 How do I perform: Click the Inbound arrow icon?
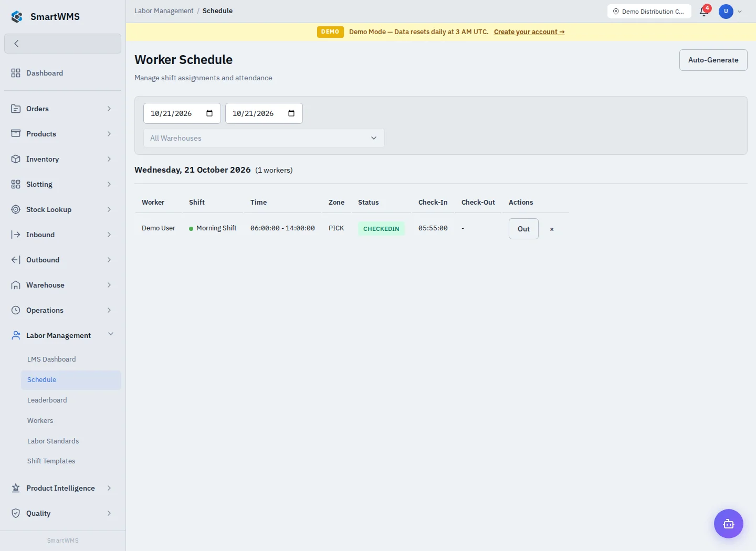pos(16,235)
